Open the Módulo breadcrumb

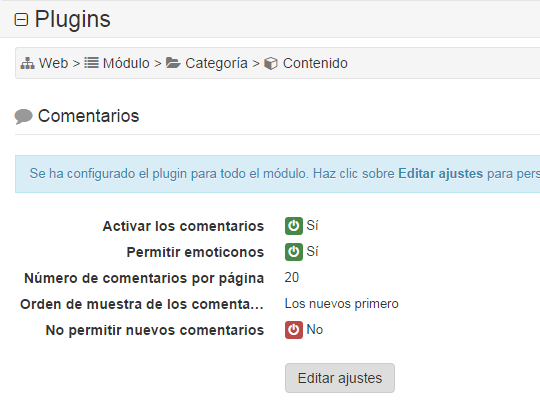point(126,63)
